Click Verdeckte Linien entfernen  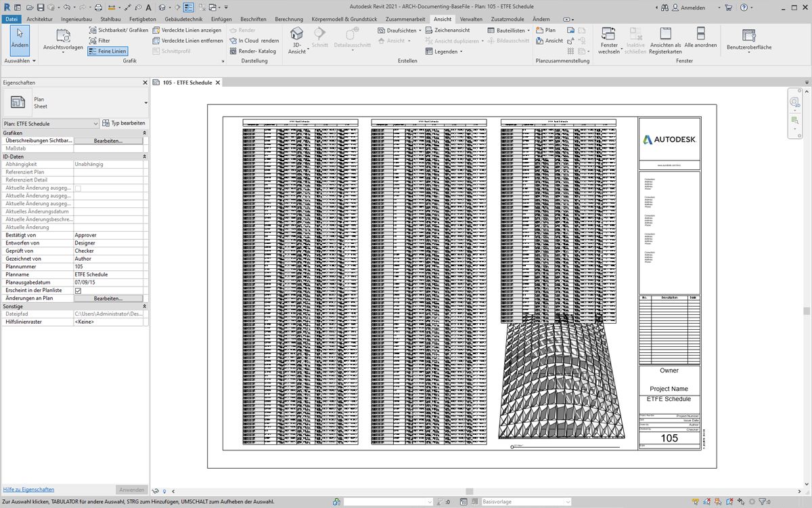[187, 41]
